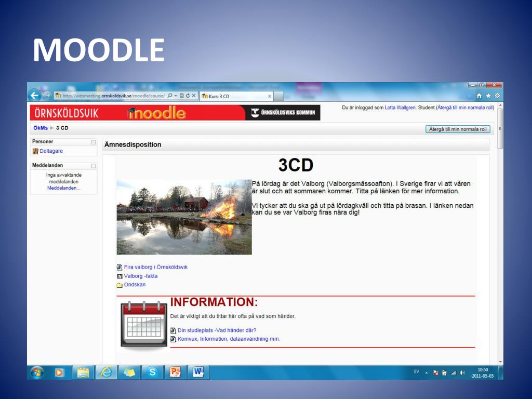
Task: Open the browser Tools gear menu
Action: tap(497, 96)
